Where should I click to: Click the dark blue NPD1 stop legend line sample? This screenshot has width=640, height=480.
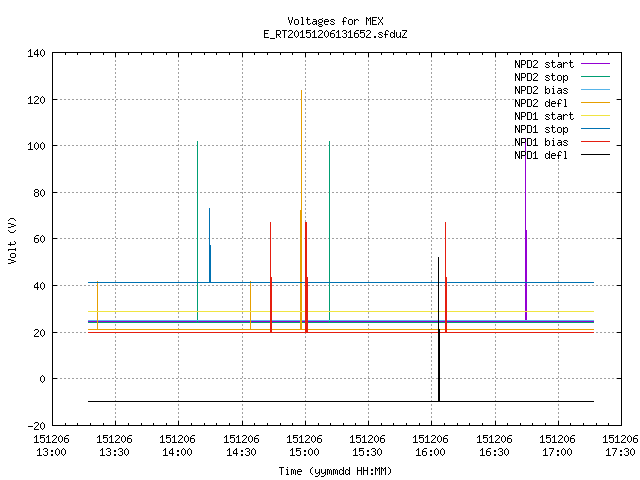coord(596,129)
